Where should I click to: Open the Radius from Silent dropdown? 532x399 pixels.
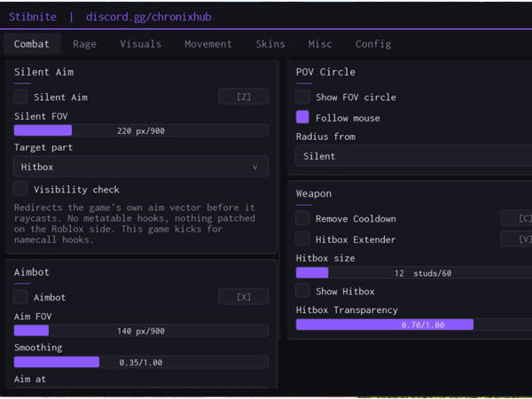(413, 156)
